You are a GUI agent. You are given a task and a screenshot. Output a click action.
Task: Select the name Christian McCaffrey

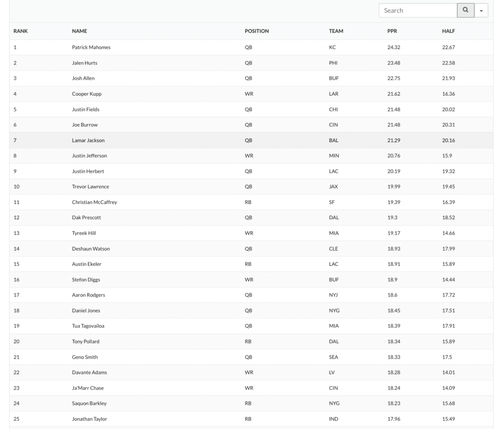(x=94, y=202)
